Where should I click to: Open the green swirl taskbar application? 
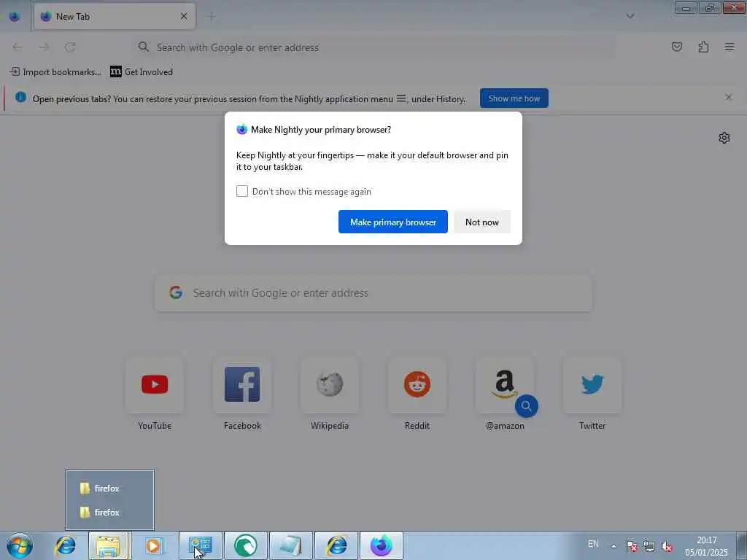point(246,545)
